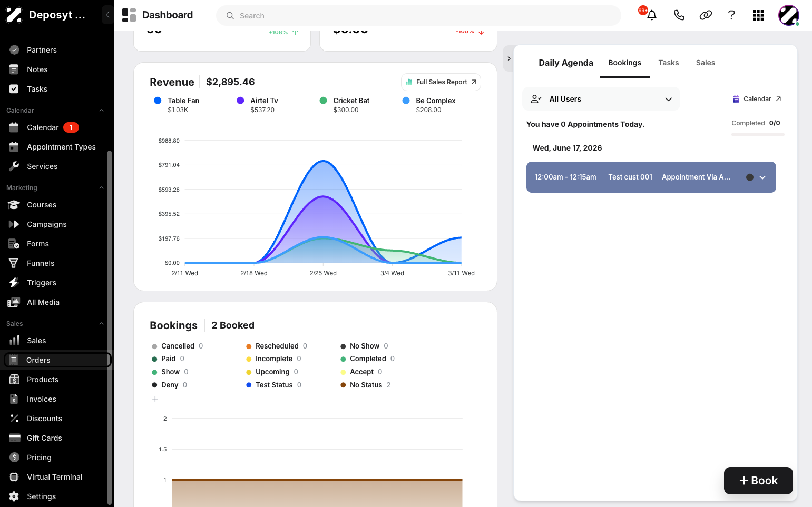
Task: Expand the Test cust 001 appointment chevron
Action: (x=762, y=177)
